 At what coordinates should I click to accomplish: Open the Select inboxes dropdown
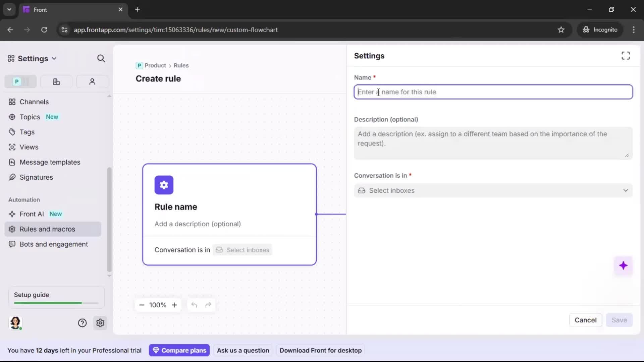(493, 190)
